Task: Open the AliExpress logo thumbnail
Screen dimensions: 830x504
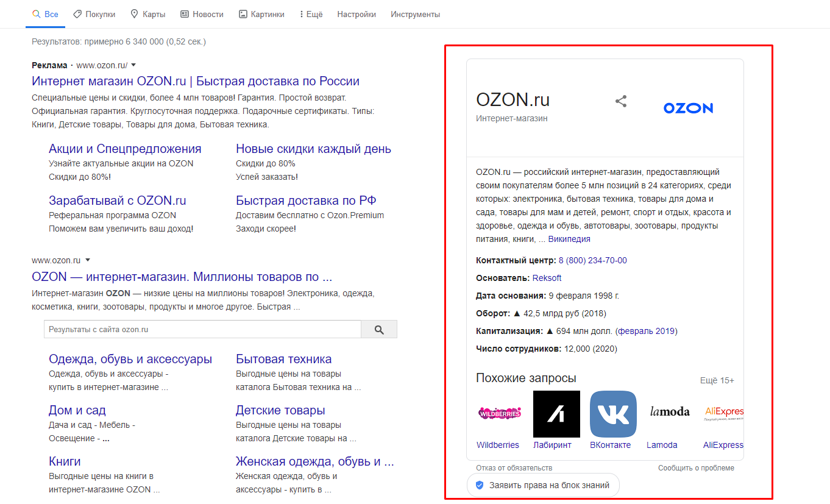Action: tap(724, 413)
